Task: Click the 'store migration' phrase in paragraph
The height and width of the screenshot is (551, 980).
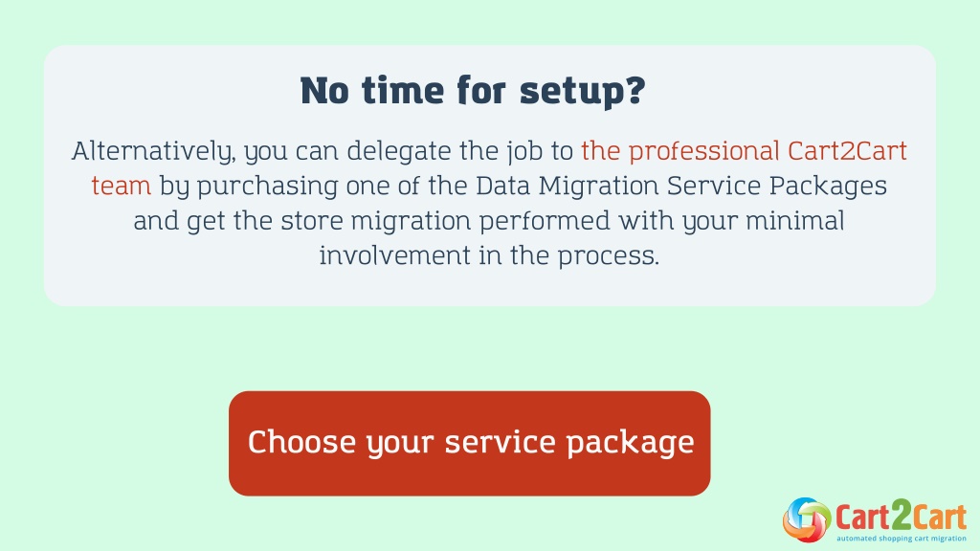Action: pos(375,221)
